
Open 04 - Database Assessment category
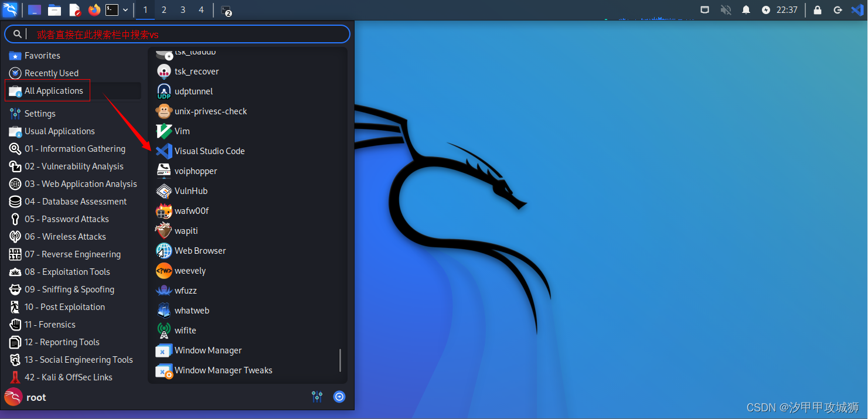click(74, 202)
